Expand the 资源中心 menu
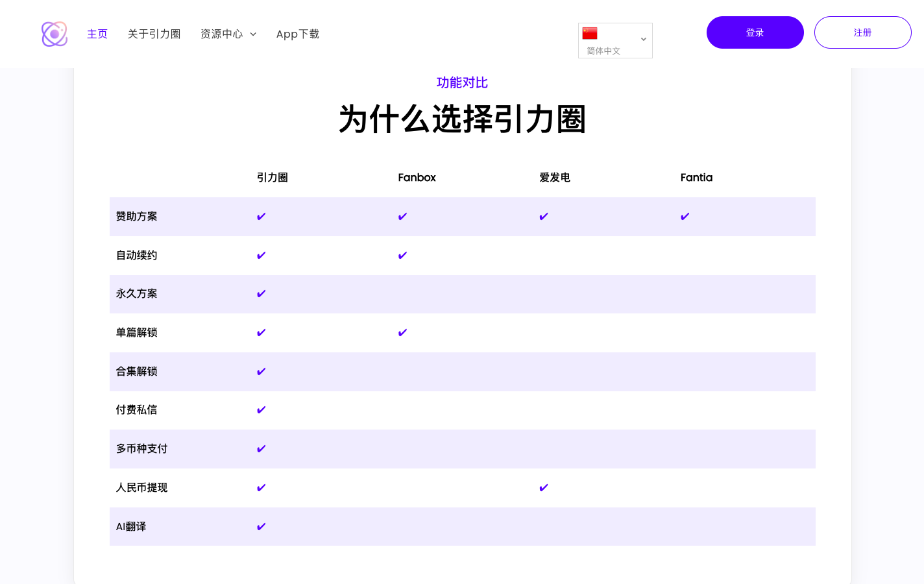Viewport: 924px width, 584px height. [228, 34]
